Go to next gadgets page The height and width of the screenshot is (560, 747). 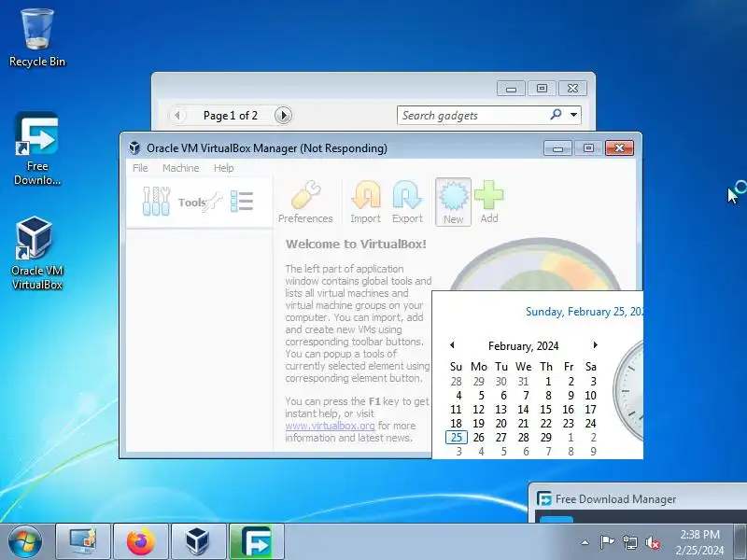click(x=283, y=115)
